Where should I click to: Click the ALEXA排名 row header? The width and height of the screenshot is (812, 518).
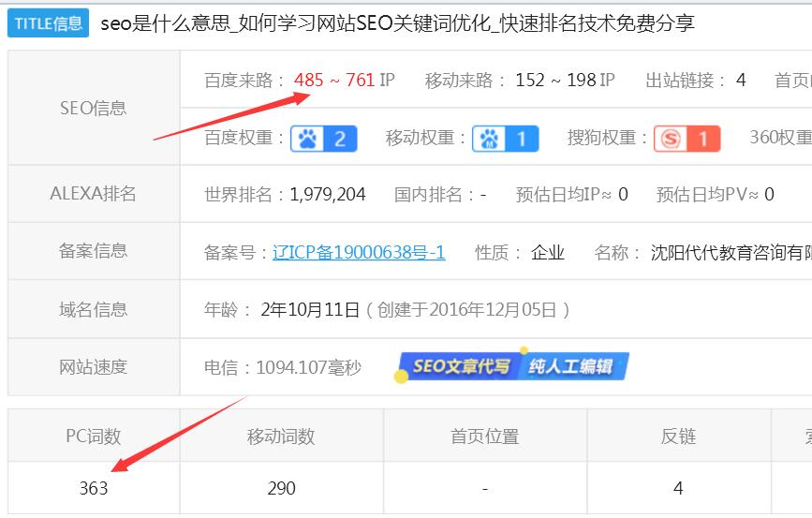94,194
